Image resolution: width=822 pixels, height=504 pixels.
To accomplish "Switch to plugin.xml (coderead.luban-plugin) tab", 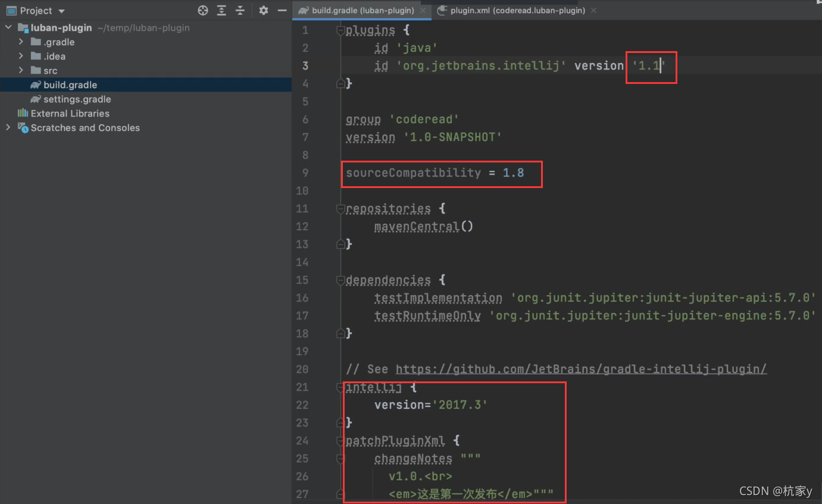I will point(518,11).
